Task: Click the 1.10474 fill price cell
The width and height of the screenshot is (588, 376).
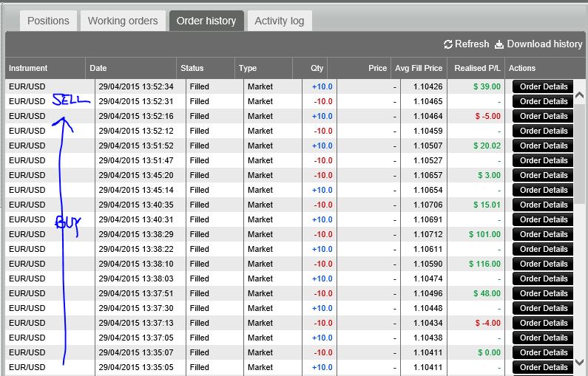Action: [428, 279]
